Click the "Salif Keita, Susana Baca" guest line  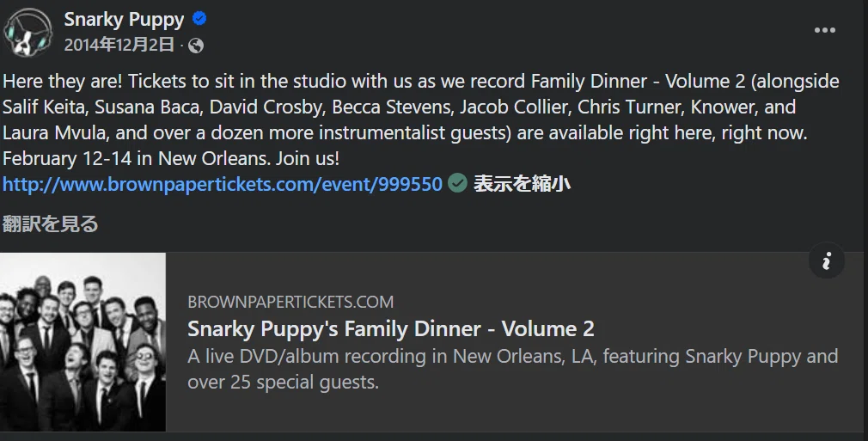(399, 107)
